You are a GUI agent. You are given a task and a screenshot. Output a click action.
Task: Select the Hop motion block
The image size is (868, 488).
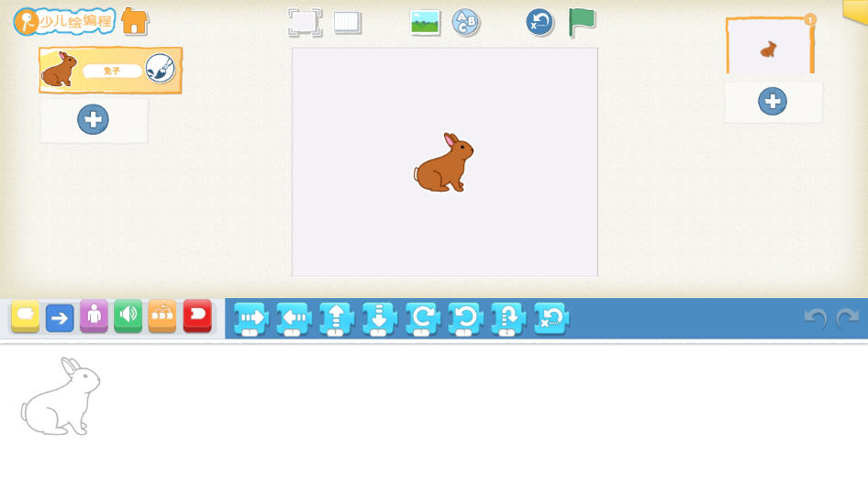click(x=507, y=318)
